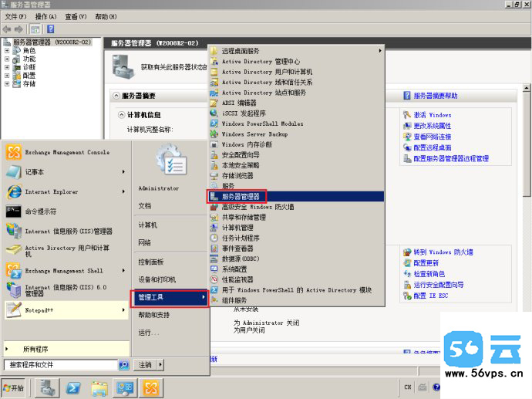
Task: Click the back arrow in the toolbar
Action: [x=8, y=29]
